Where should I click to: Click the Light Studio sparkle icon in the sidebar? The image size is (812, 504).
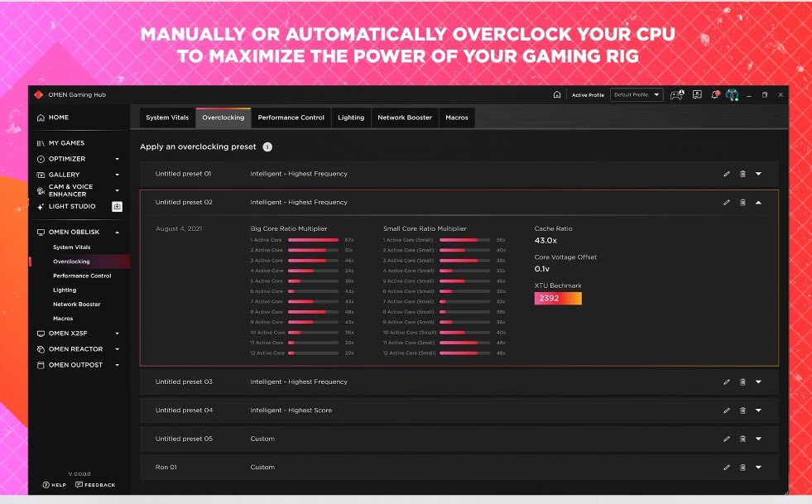click(41, 207)
